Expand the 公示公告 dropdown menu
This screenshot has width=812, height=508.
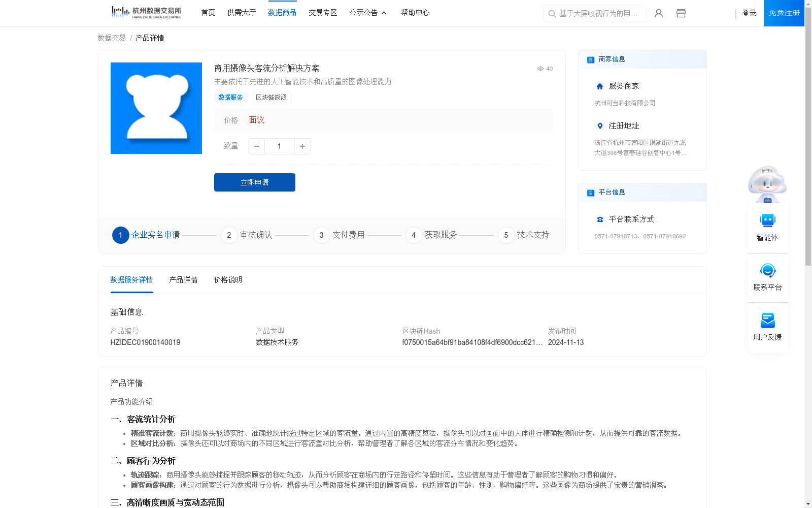pyautogui.click(x=368, y=13)
